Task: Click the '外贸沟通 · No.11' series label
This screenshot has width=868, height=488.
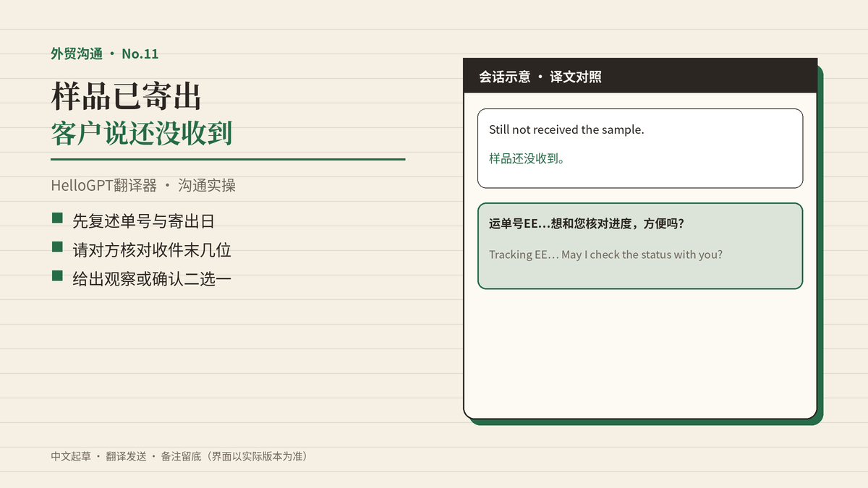Action: click(105, 53)
